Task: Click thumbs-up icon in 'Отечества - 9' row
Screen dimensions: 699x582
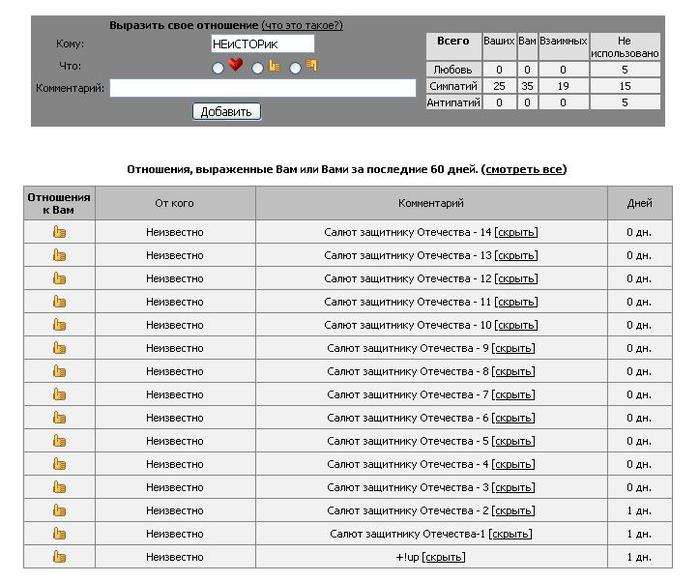Action: [x=59, y=348]
